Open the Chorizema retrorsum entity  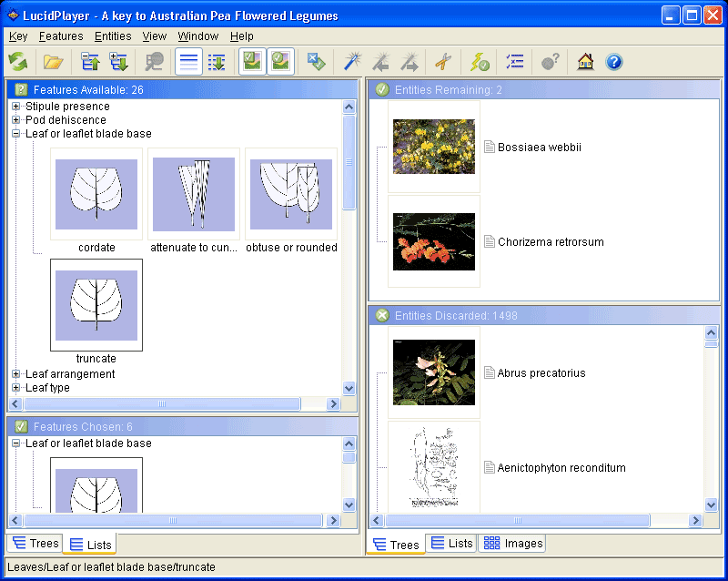550,242
